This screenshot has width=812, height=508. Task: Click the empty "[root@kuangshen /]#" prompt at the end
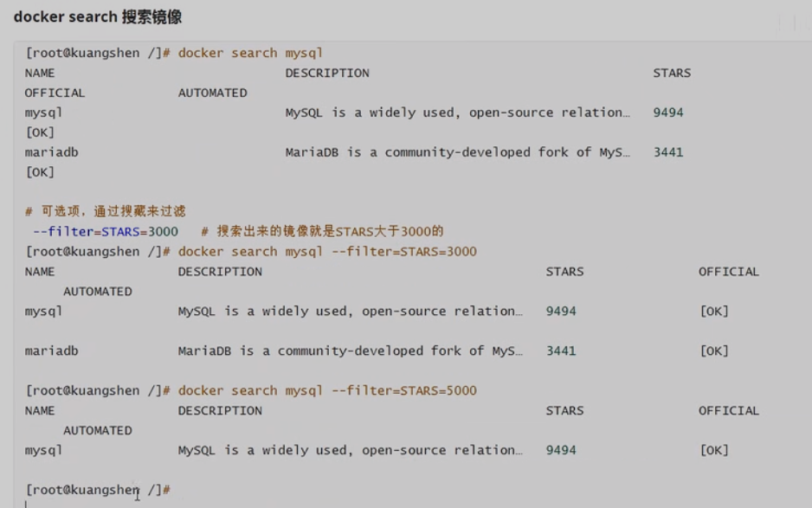[x=98, y=490]
